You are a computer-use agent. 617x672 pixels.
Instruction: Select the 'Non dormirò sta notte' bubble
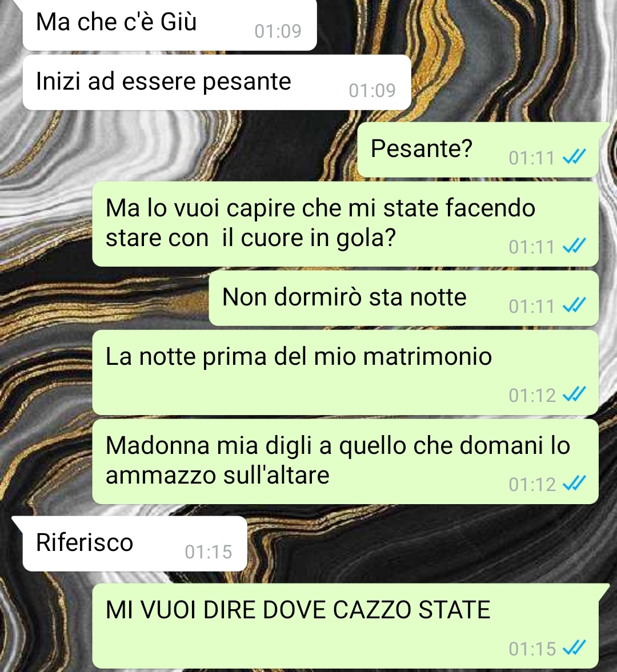(404, 298)
